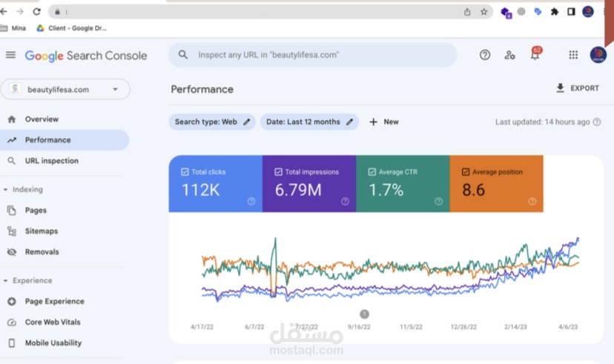Viewport: 614px width, 364px height.
Task: Uncheck the Average position checkbox
Action: [466, 172]
